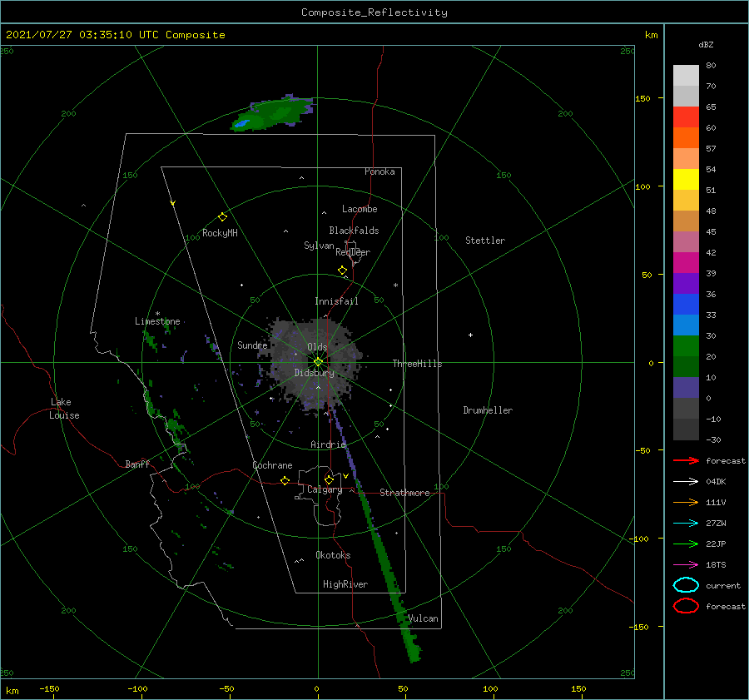This screenshot has width=749, height=700.
Task: Click the red 65 dBZ color swatch
Action: click(686, 117)
